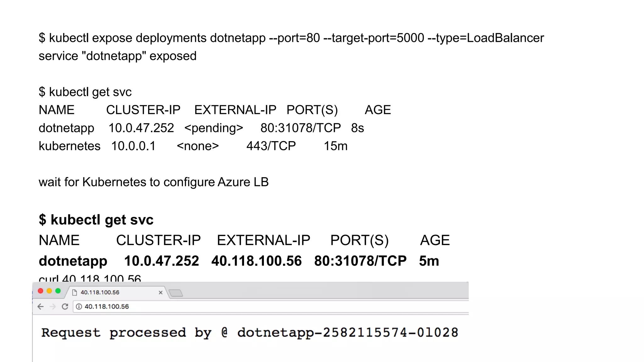Click the '<pending>' external IP value
This screenshot has height=362, width=644.
[x=214, y=128]
